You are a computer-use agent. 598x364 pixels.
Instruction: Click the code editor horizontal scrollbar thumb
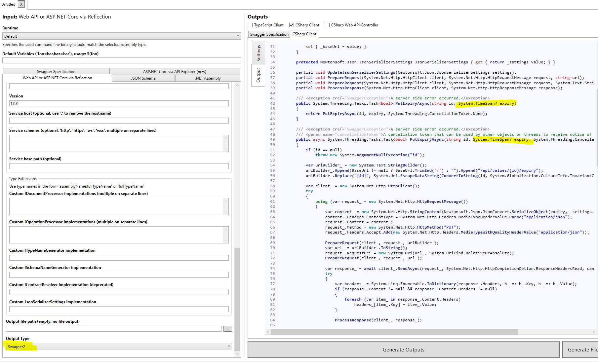394,332
